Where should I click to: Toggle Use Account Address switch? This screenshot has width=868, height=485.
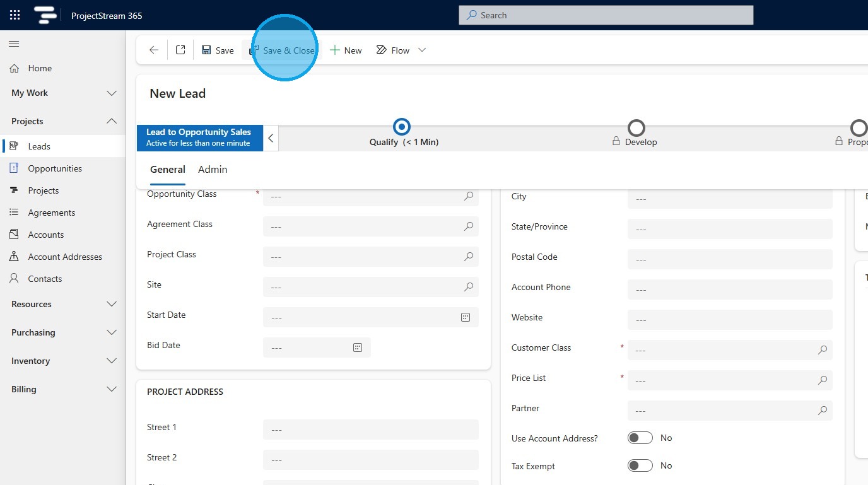point(640,438)
